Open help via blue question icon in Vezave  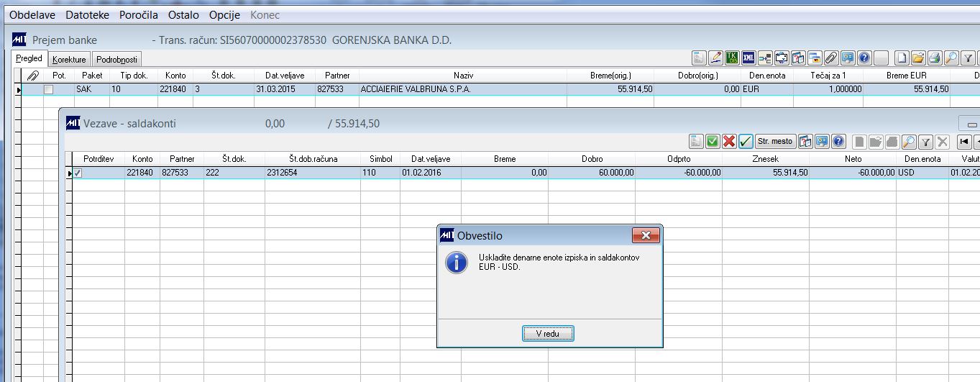coord(838,141)
